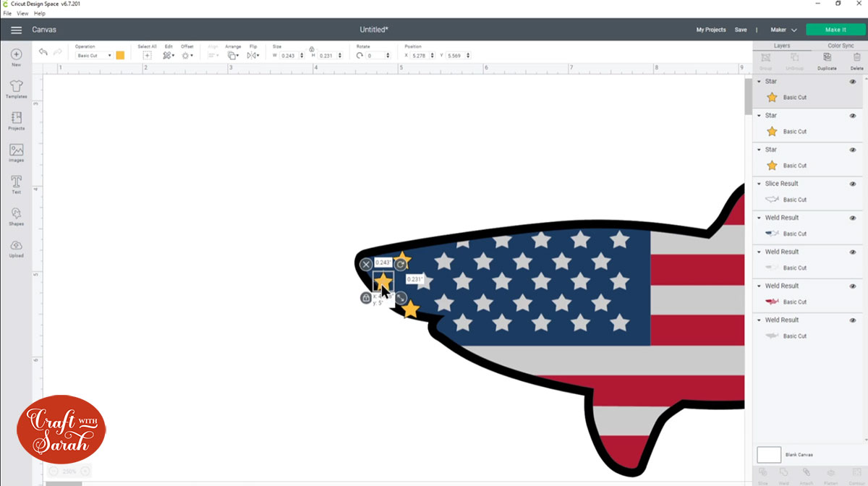This screenshot has height=486, width=868.
Task: Open the Maker machine selector
Action: pyautogui.click(x=783, y=30)
